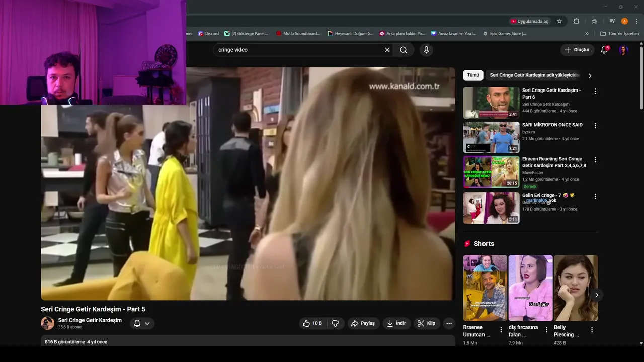Open options menu for Elraenn Reacting video
Image resolution: width=644 pixels, height=362 pixels.
[x=595, y=160]
